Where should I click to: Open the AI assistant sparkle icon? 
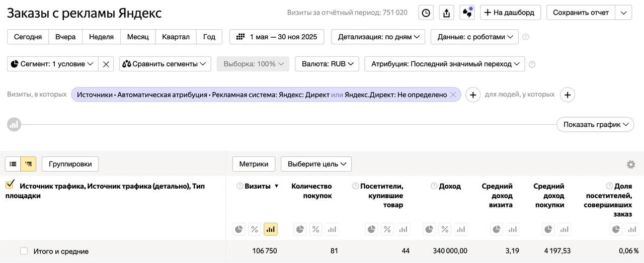coord(467,13)
